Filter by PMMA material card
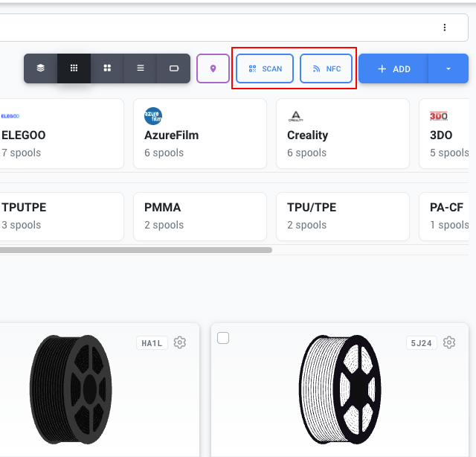The image size is (476, 457). coord(200,217)
